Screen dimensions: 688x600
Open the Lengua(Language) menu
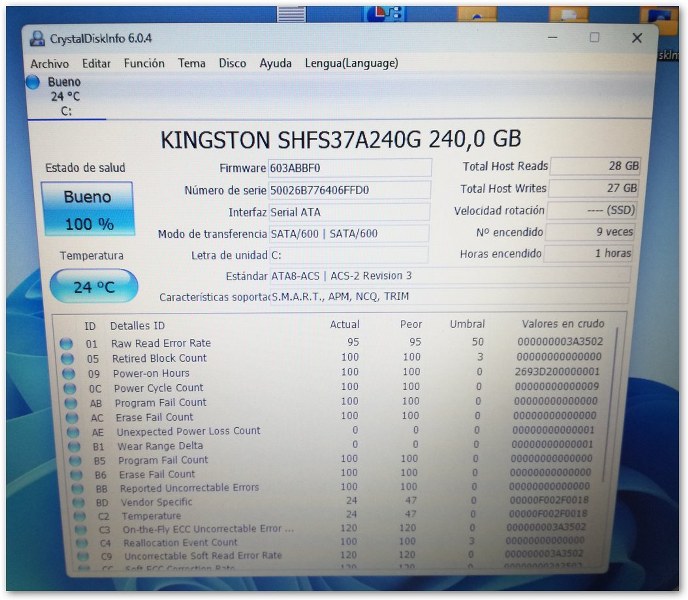pos(351,63)
